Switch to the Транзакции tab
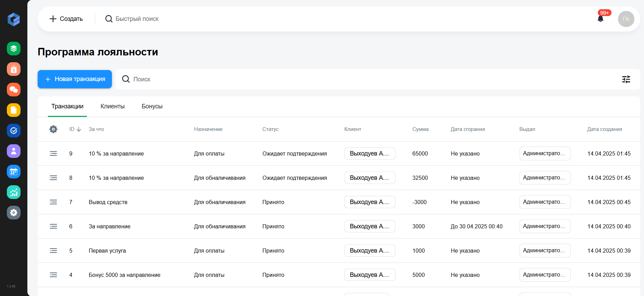 tap(67, 106)
